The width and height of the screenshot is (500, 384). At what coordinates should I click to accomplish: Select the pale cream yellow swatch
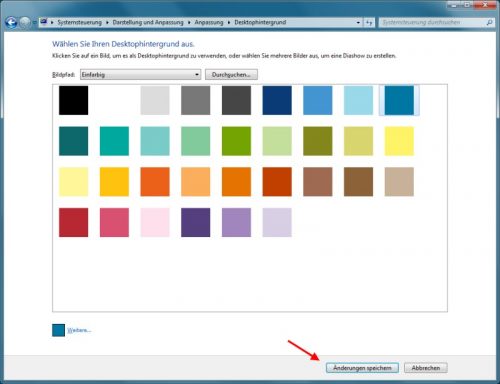coord(74,182)
